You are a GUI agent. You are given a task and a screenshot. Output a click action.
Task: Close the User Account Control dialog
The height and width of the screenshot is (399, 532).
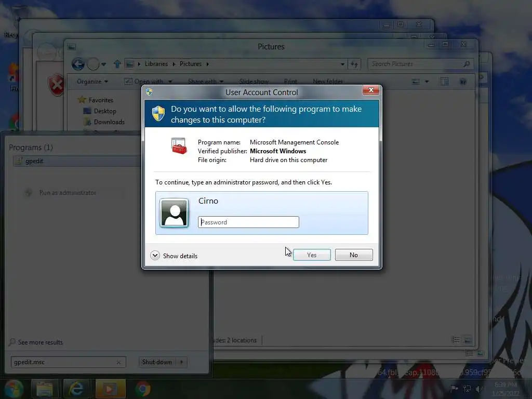click(370, 90)
